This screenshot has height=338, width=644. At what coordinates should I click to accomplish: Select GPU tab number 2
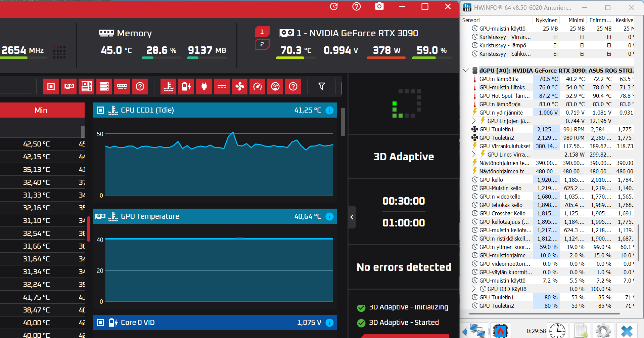point(262,44)
